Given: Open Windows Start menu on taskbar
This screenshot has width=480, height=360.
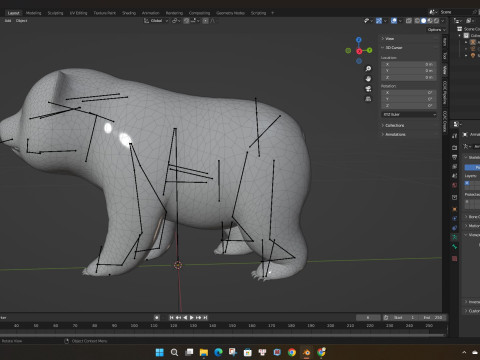Looking at the screenshot, I should pos(160,352).
